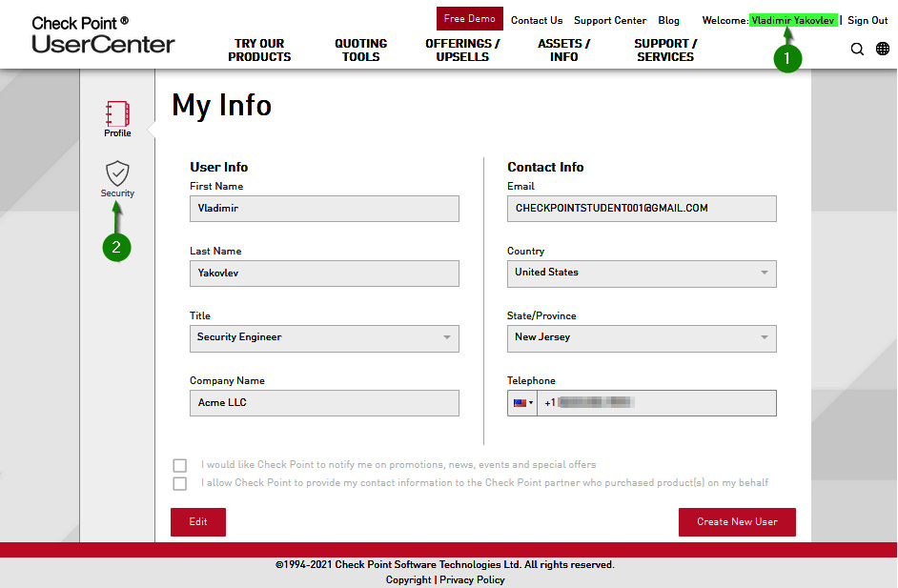
Task: Click the Contact Info section heading
Action: (x=545, y=167)
